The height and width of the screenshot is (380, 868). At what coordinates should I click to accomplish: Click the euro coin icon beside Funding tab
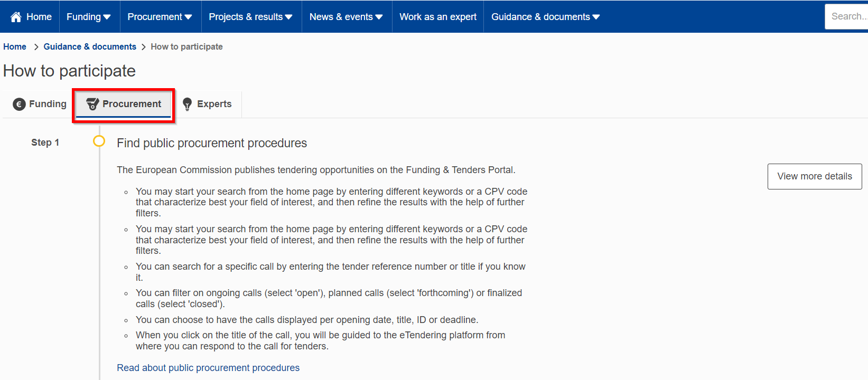point(19,104)
